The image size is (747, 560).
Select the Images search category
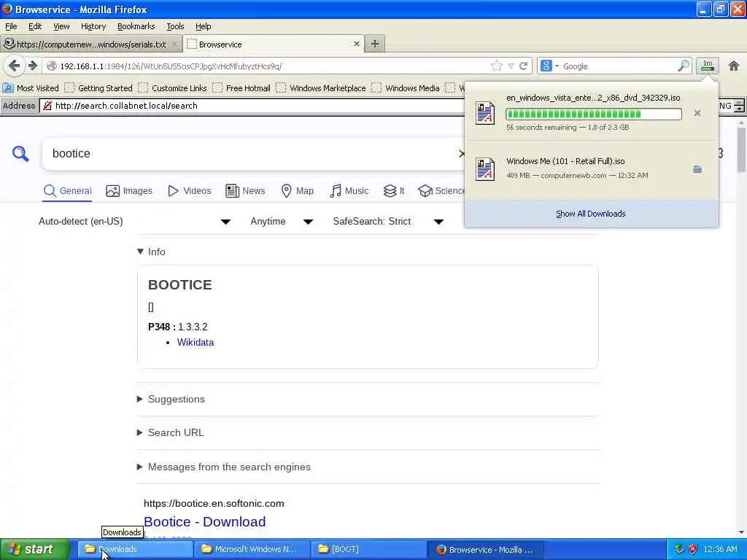pyautogui.click(x=129, y=191)
